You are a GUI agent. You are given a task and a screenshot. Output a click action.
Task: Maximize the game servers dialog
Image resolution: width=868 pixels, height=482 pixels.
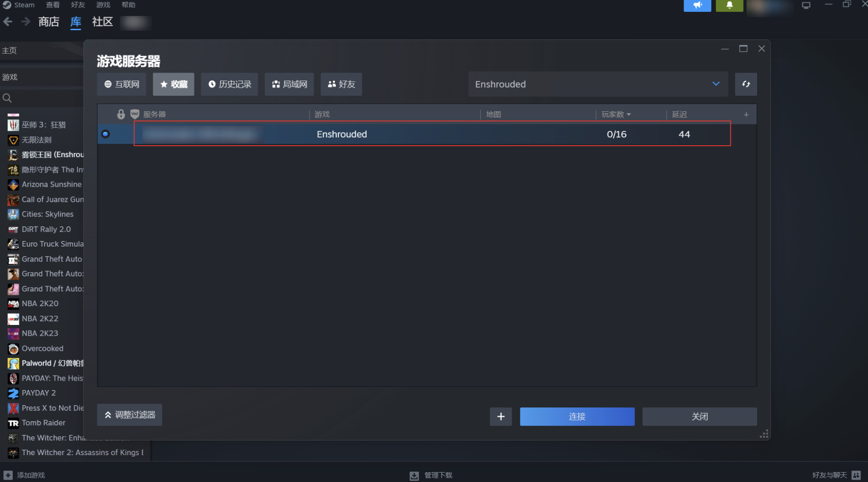tap(743, 49)
